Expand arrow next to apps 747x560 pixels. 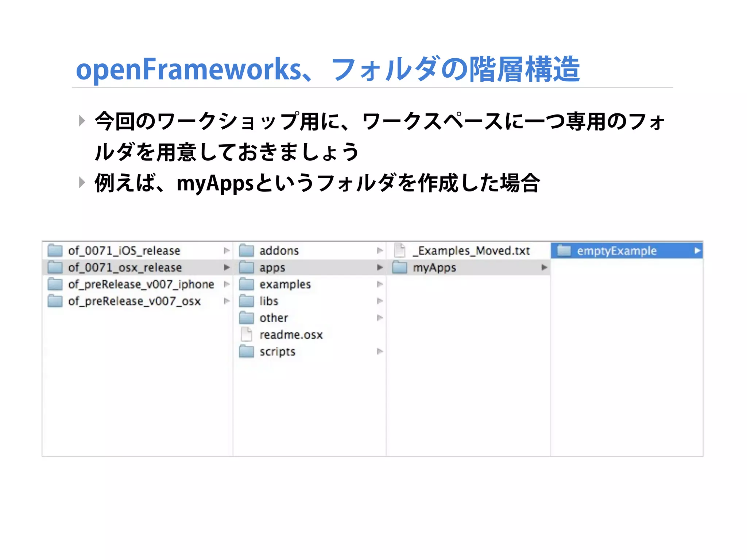[x=380, y=267]
